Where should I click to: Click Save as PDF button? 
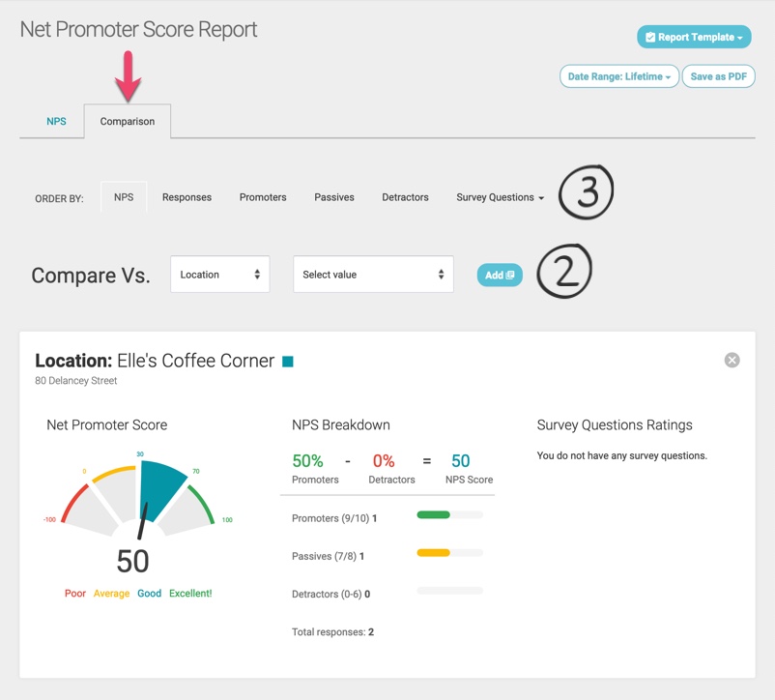tap(718, 76)
